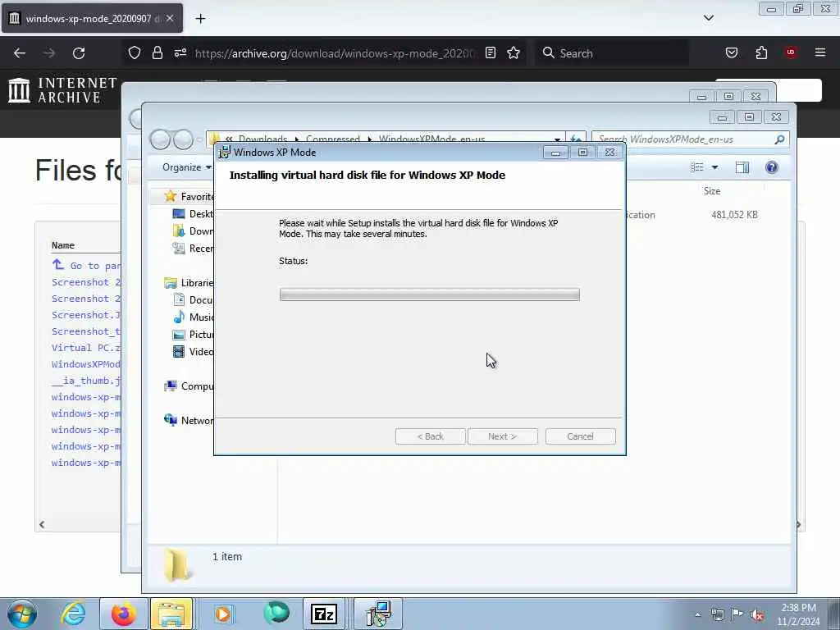Click the Internet Archive logo

(62, 90)
